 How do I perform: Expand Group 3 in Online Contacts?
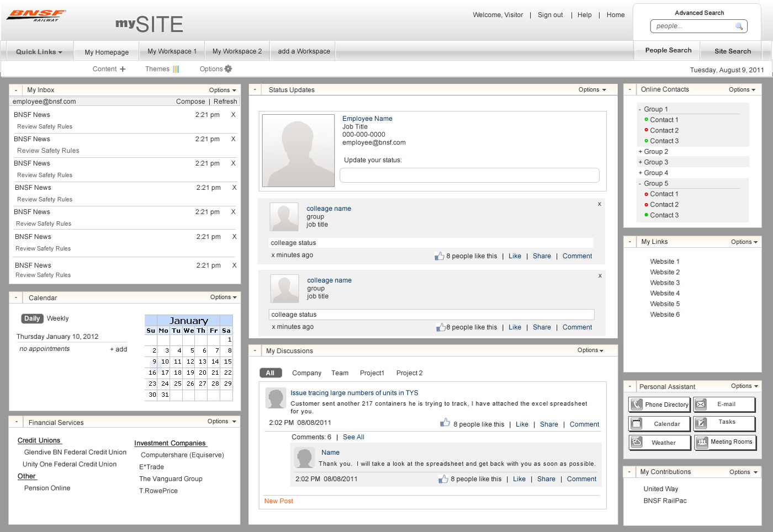tap(640, 162)
